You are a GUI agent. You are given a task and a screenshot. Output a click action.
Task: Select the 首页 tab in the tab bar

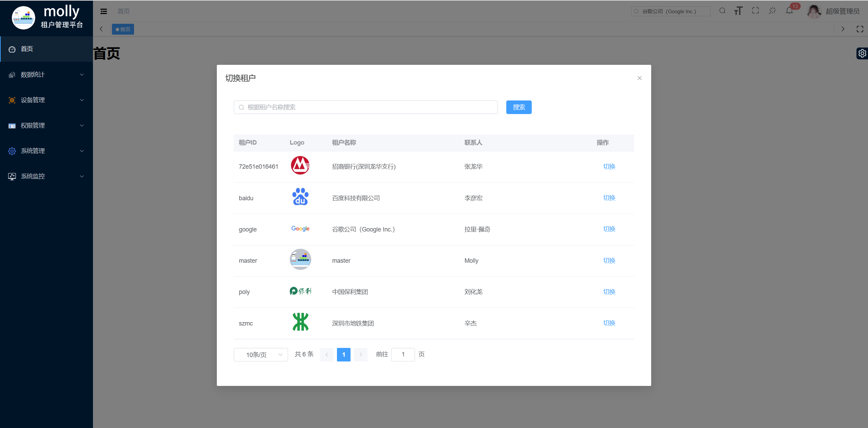[123, 29]
